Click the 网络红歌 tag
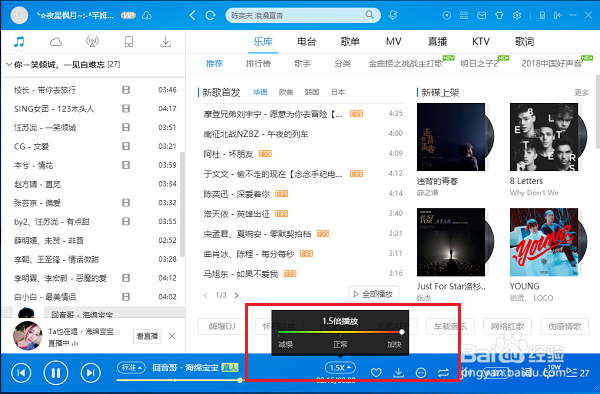The height and width of the screenshot is (394, 600). [x=507, y=326]
